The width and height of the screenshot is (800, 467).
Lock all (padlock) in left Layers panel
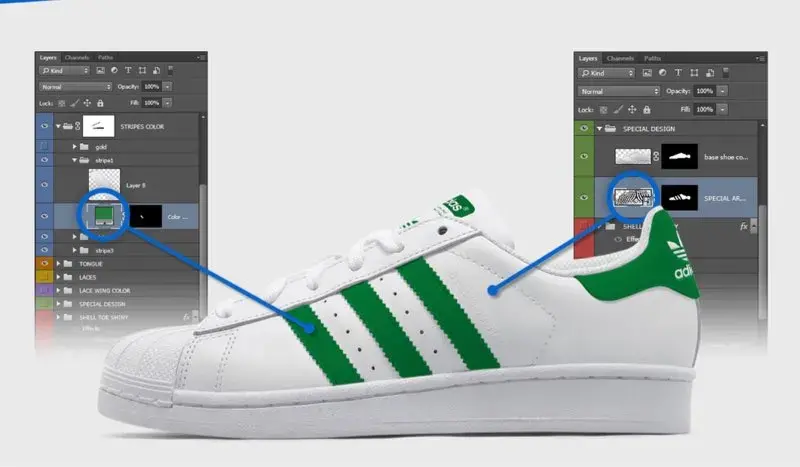[x=100, y=103]
